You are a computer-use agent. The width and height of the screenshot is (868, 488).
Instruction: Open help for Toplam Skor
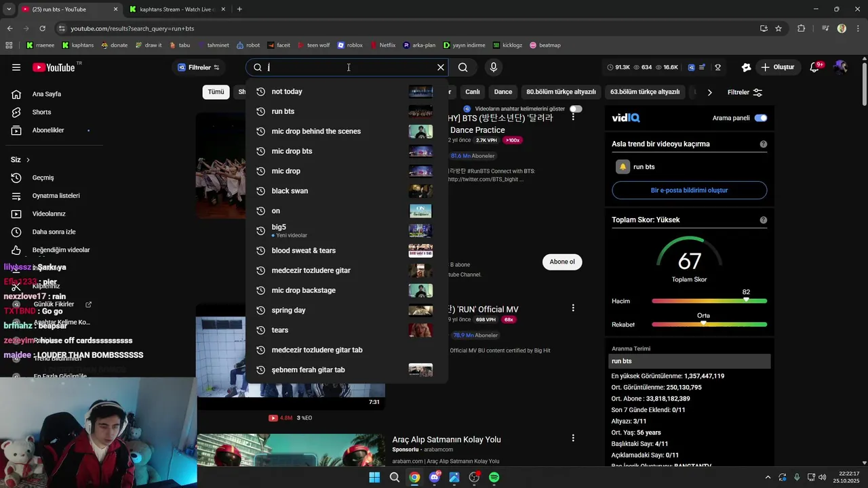pyautogui.click(x=764, y=220)
